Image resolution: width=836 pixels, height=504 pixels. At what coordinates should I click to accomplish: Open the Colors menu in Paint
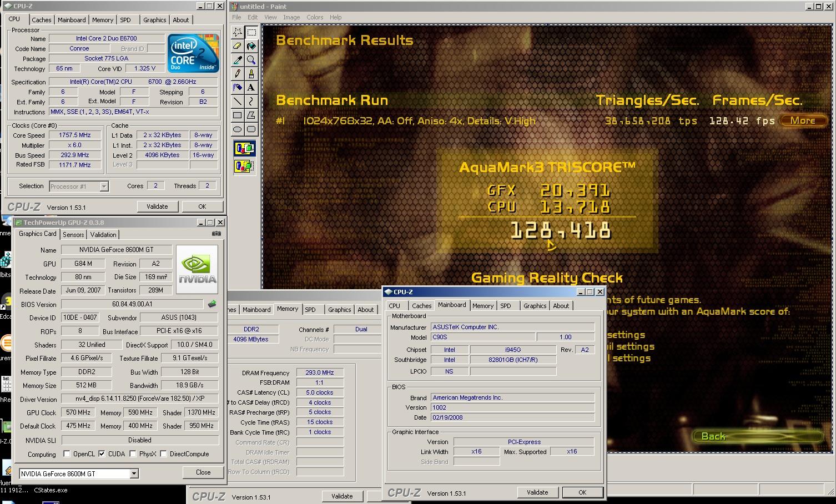(x=315, y=17)
